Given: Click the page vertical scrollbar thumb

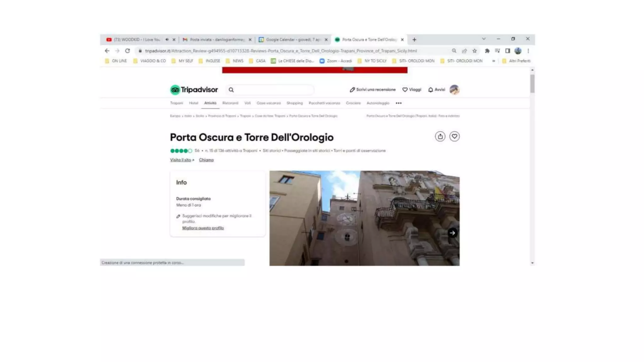Looking at the screenshot, I should point(532,84).
